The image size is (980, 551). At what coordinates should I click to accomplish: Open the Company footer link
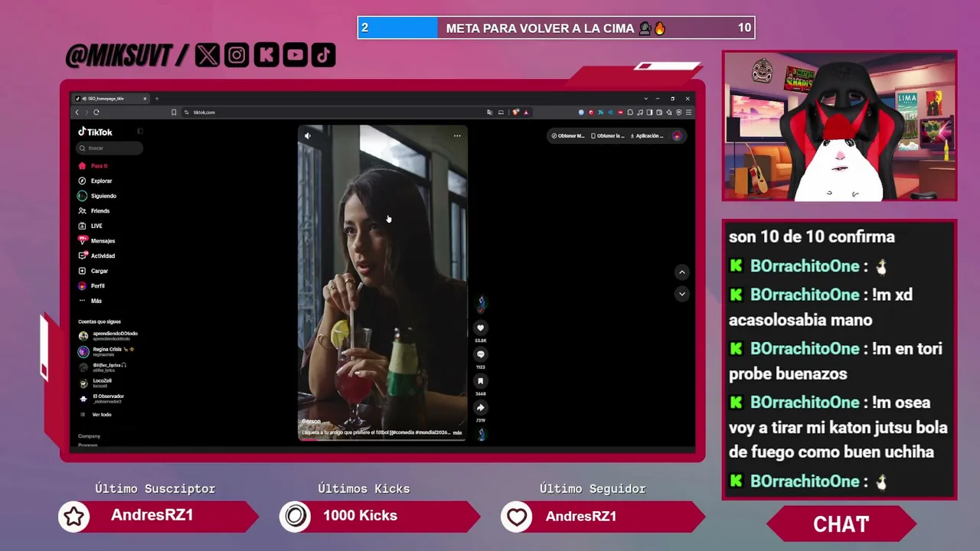[x=89, y=436]
